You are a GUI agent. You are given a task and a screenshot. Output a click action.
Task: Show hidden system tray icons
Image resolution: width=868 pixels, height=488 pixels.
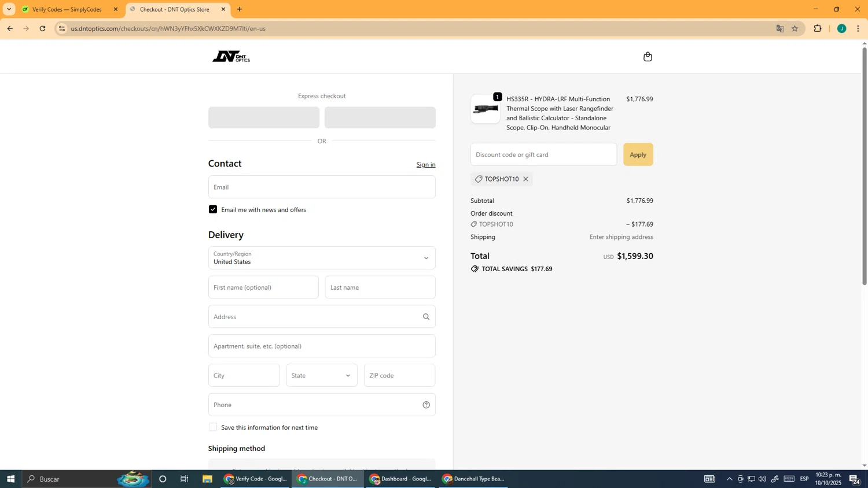[x=729, y=479]
